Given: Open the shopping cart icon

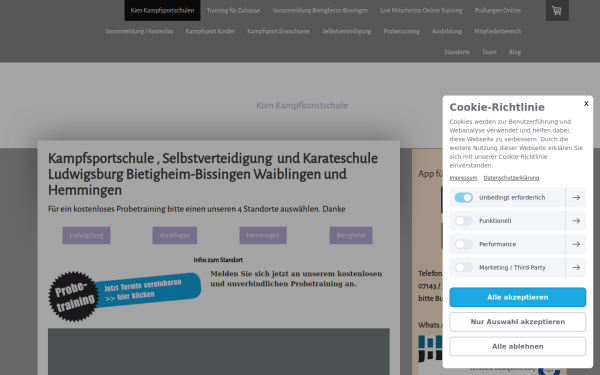Looking at the screenshot, I should (557, 10).
